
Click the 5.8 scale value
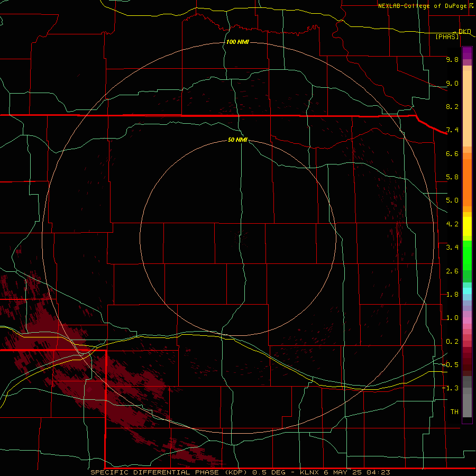click(x=452, y=177)
